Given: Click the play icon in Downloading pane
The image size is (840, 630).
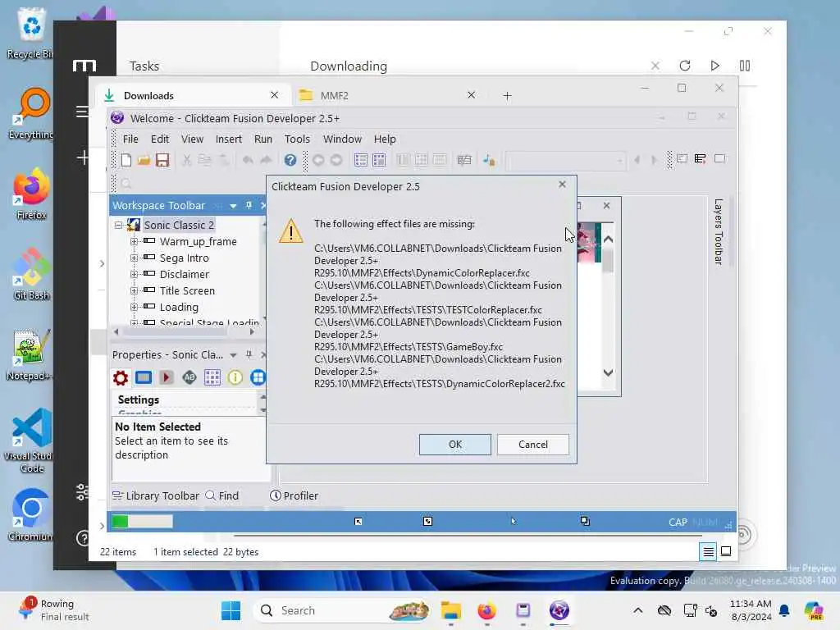Looking at the screenshot, I should [714, 66].
